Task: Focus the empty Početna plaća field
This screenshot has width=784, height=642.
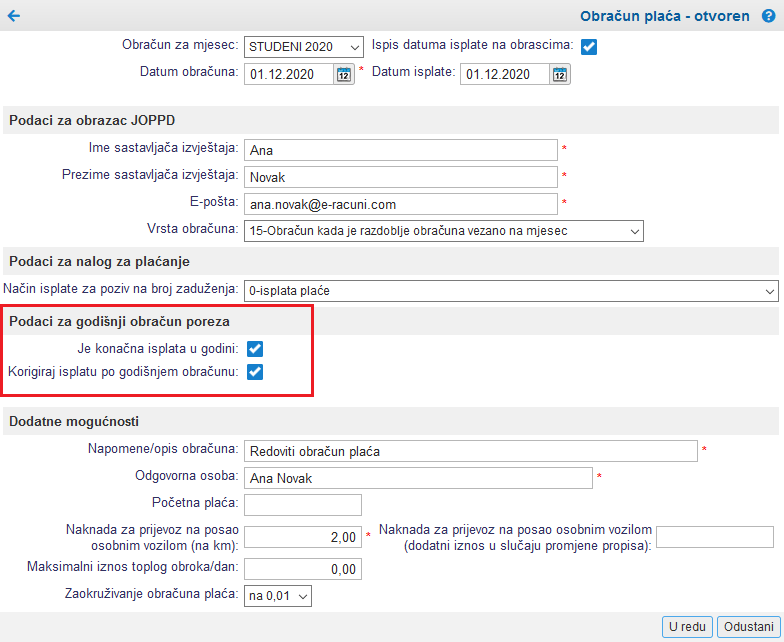Action: click(302, 505)
